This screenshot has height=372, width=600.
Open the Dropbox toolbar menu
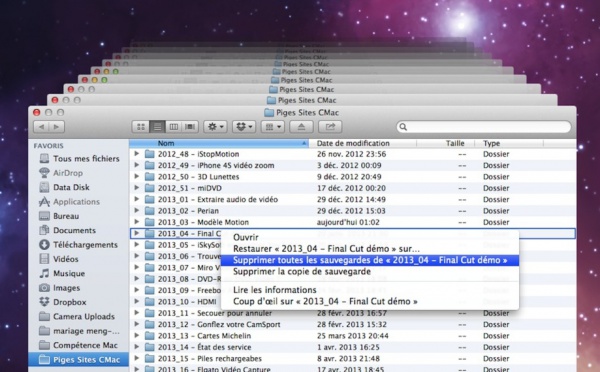(x=244, y=127)
